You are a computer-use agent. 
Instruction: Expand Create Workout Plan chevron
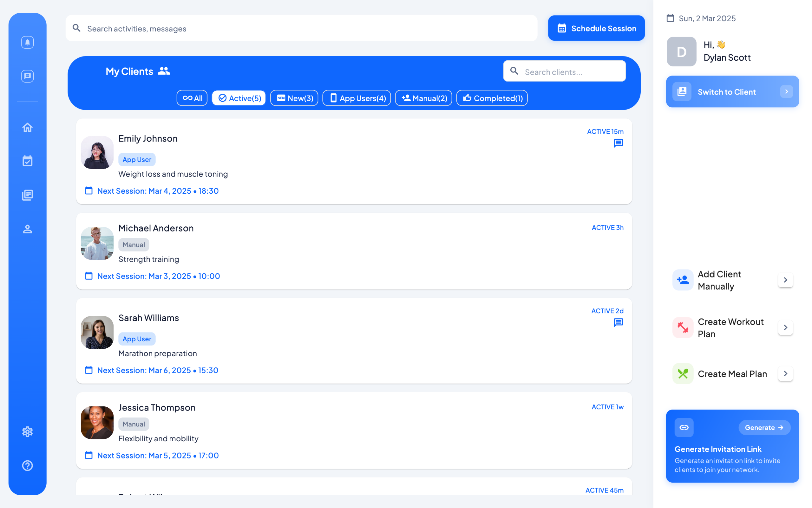(785, 328)
